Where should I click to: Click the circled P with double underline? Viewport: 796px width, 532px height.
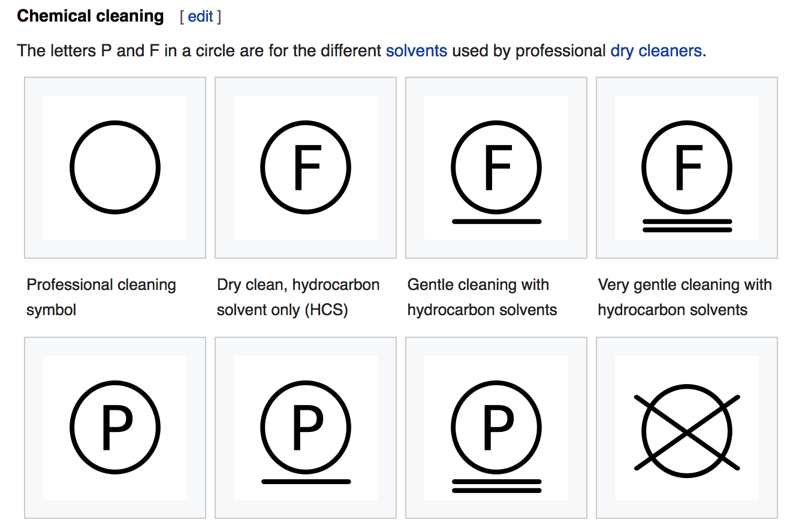(x=496, y=427)
